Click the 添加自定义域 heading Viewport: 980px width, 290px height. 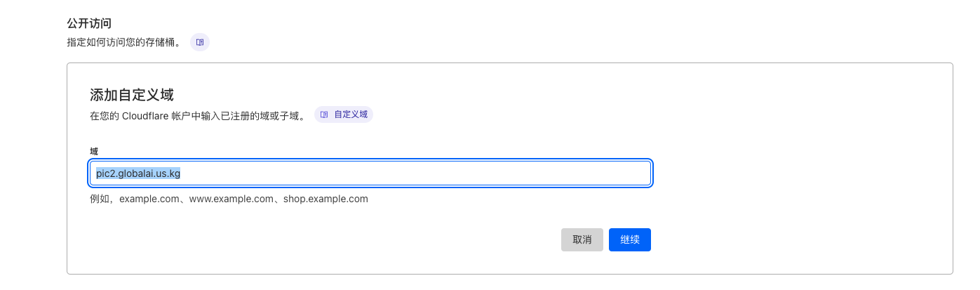coord(132,95)
